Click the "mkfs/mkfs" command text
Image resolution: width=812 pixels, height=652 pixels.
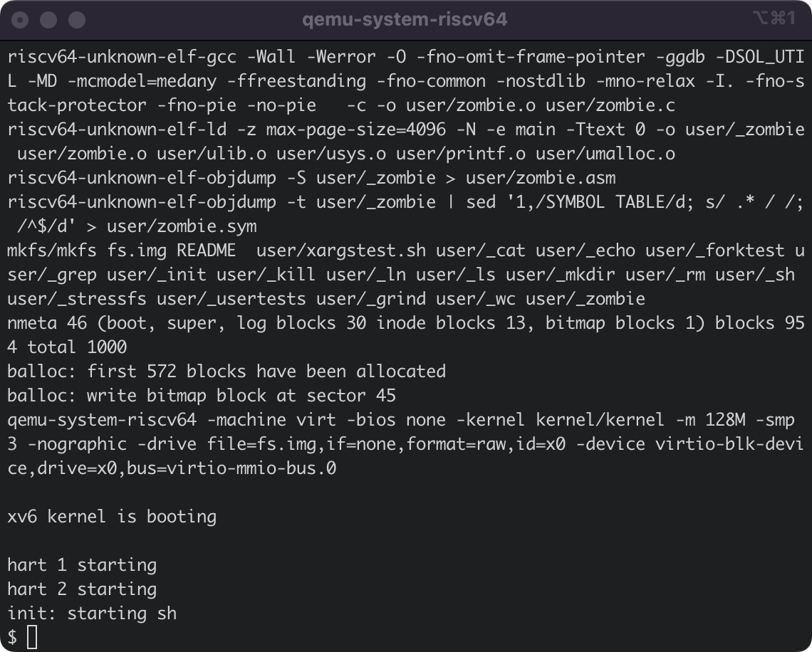pyautogui.click(x=52, y=251)
